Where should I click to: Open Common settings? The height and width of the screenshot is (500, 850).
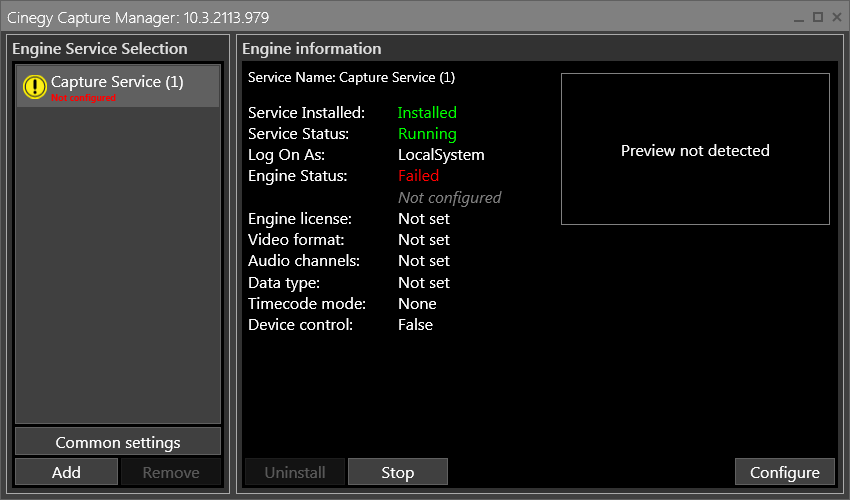118,442
